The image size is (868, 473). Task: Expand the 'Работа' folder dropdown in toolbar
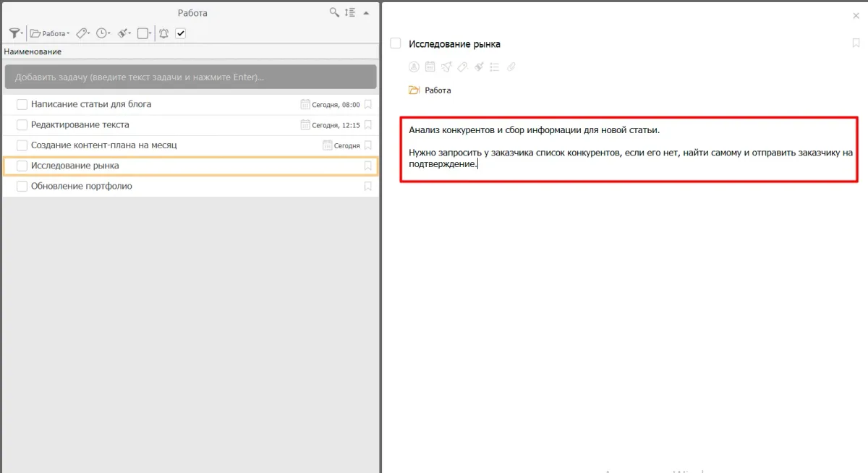point(50,33)
